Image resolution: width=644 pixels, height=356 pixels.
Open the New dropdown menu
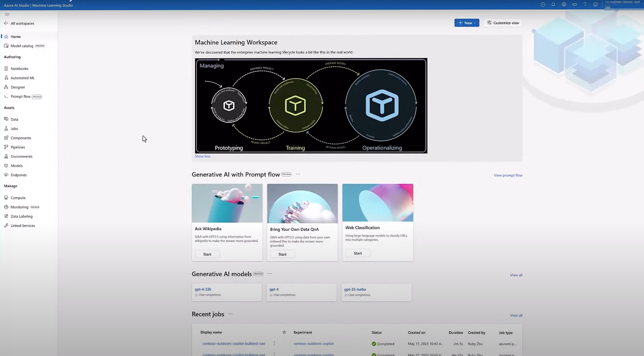point(466,23)
